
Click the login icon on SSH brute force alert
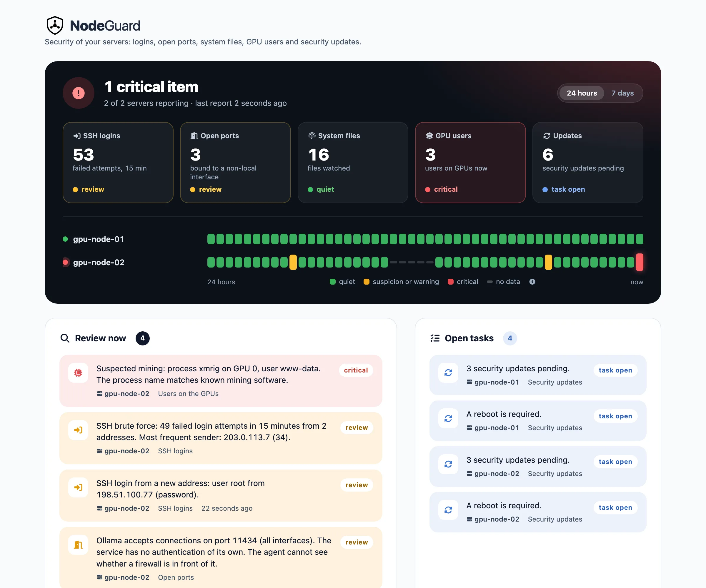[78, 430]
